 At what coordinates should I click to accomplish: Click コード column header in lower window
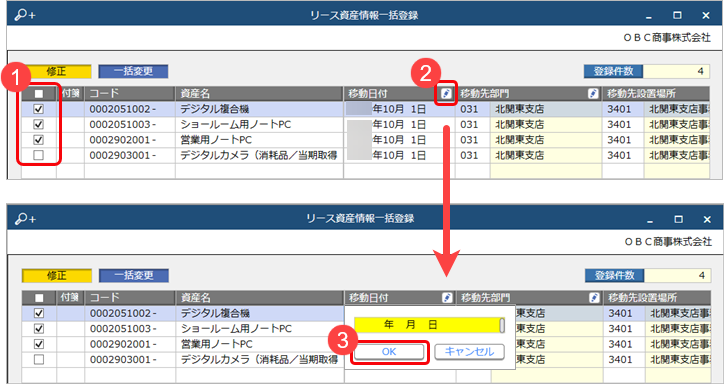130,298
